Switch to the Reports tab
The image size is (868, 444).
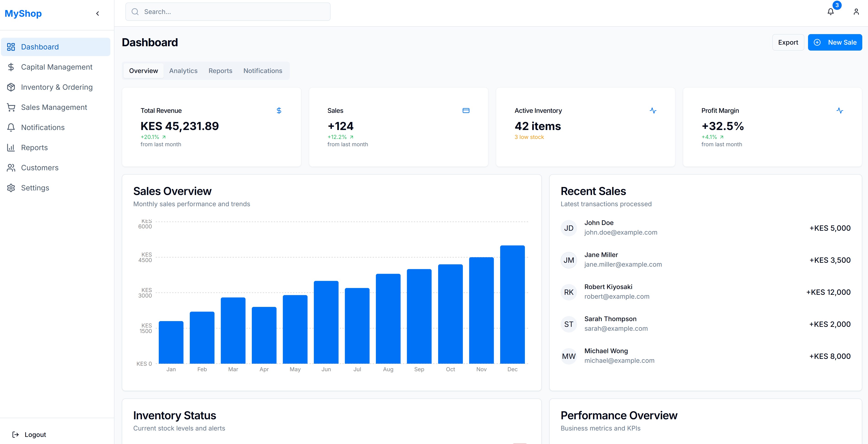(220, 71)
